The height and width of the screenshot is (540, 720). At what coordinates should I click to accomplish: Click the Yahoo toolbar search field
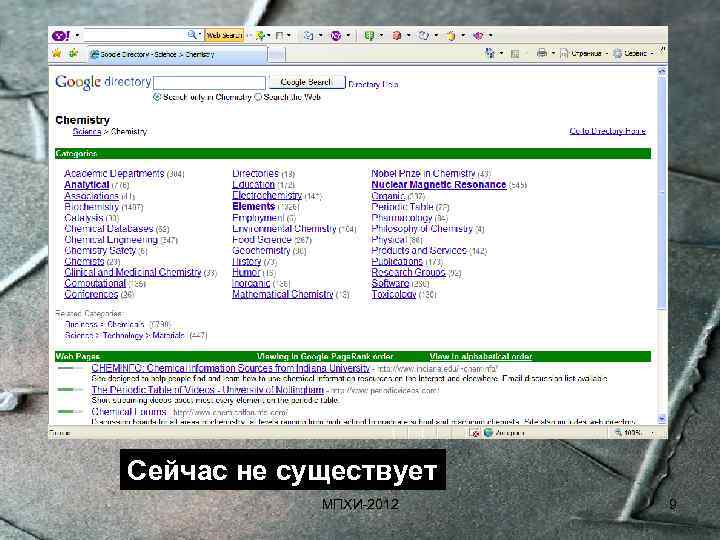[x=135, y=35]
